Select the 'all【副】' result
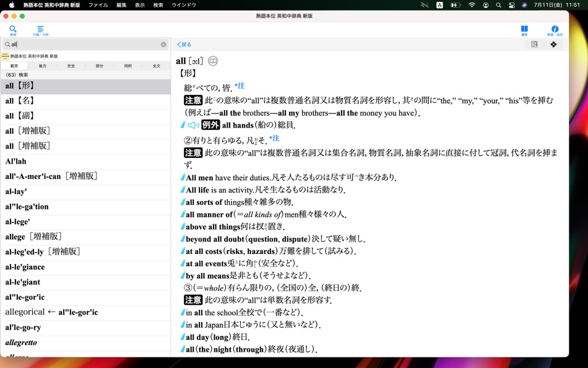The height and width of the screenshot is (368, 588). tap(85, 116)
